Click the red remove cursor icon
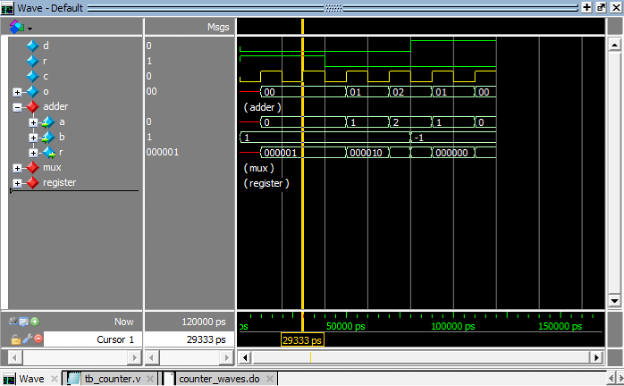624x386 pixels. 38,339
